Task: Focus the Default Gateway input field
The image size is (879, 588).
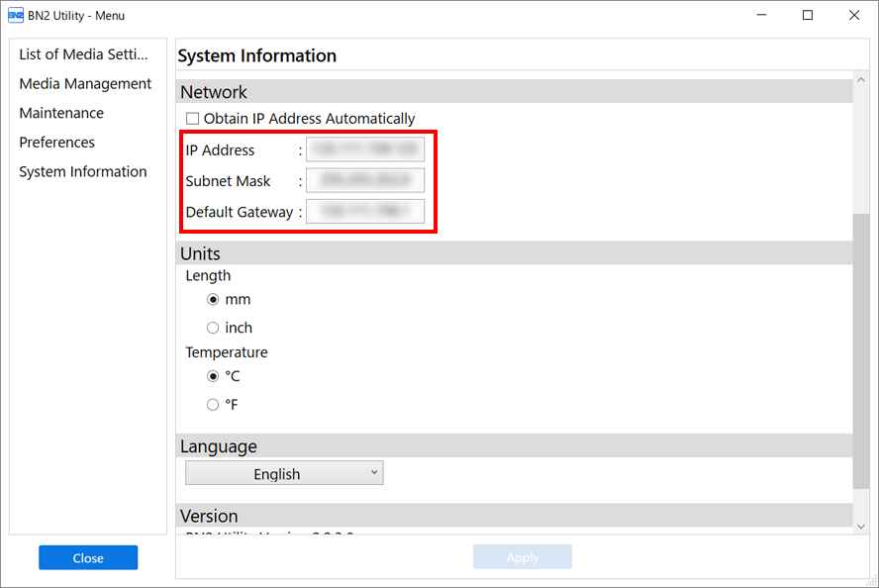Action: tap(364, 212)
